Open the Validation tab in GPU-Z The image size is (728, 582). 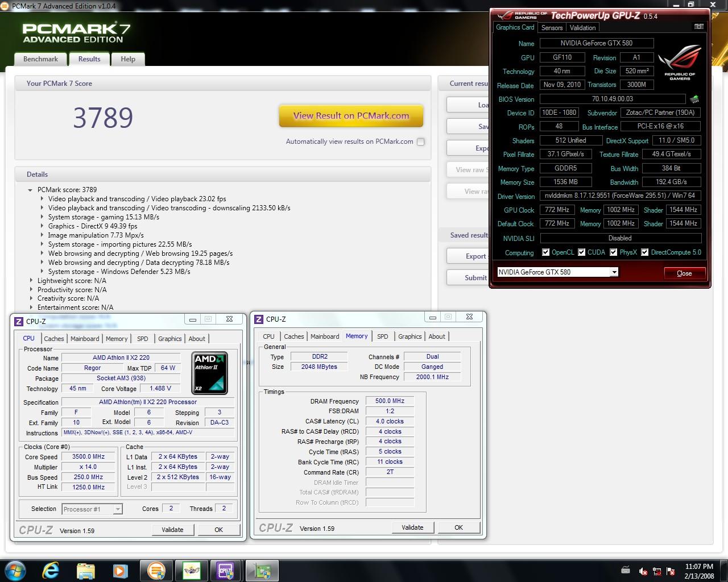point(582,28)
